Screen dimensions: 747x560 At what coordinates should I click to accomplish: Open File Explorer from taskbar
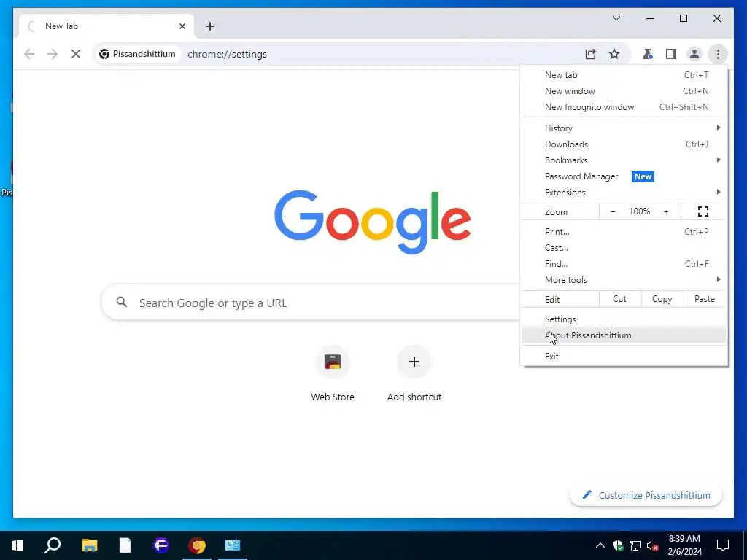tap(89, 545)
